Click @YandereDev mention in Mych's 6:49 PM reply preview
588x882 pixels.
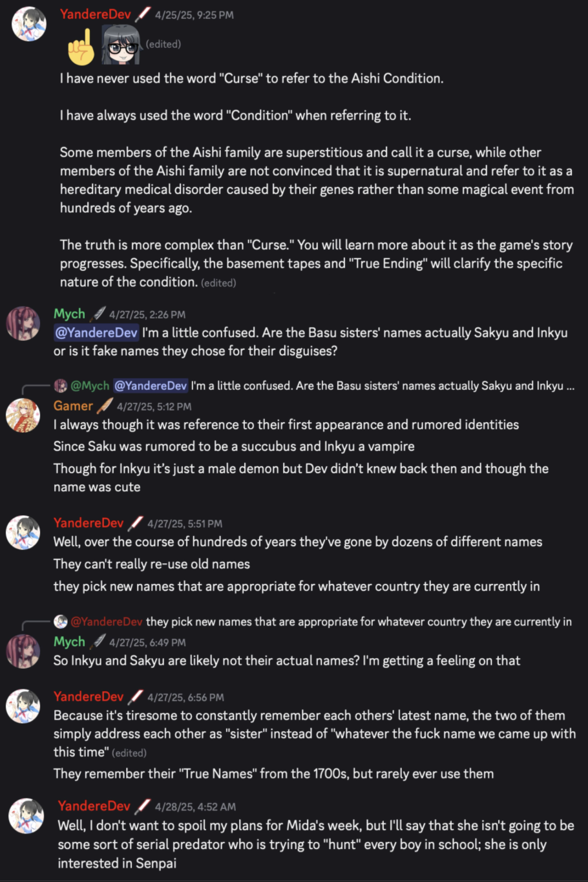(x=106, y=621)
